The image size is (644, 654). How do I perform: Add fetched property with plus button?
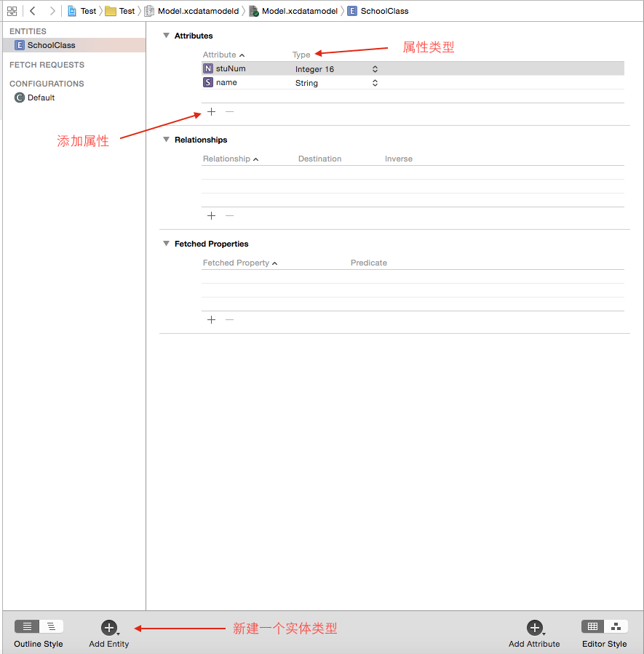point(212,319)
